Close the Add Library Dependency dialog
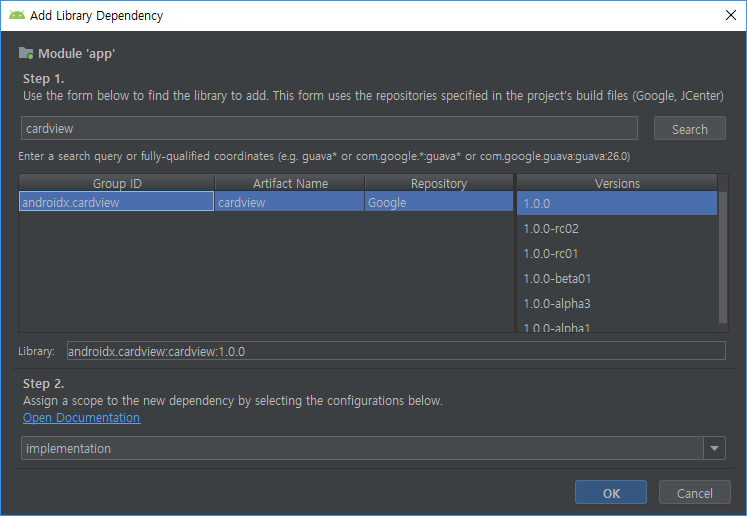This screenshot has height=516, width=747. click(x=731, y=15)
